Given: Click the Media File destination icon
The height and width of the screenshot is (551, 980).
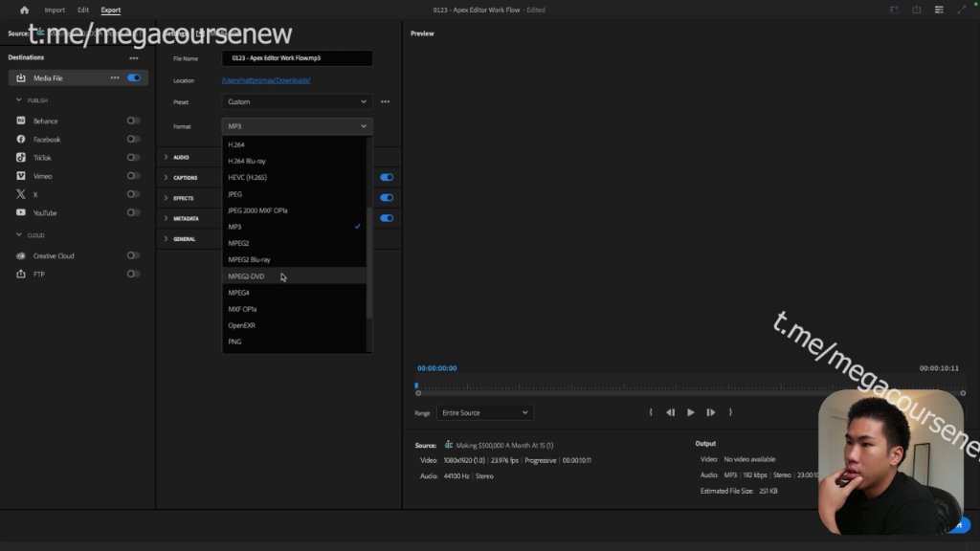Looking at the screenshot, I should click(x=21, y=78).
